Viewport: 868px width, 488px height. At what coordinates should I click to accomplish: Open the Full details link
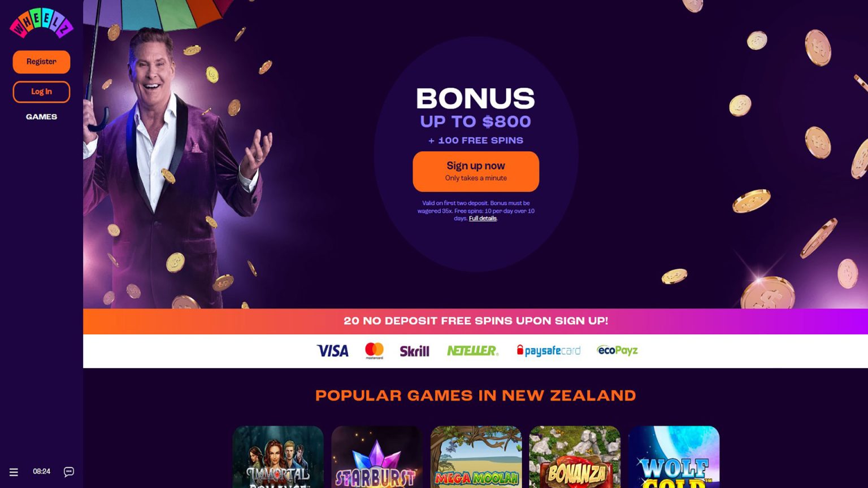click(483, 219)
